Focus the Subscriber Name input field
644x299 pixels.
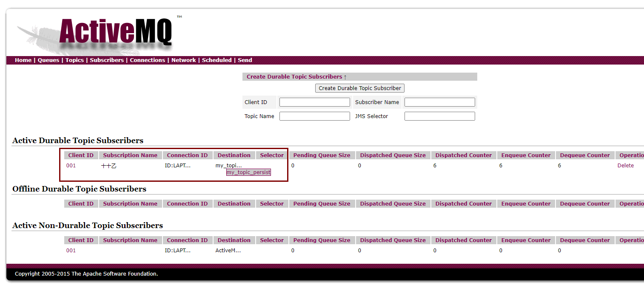coord(440,102)
